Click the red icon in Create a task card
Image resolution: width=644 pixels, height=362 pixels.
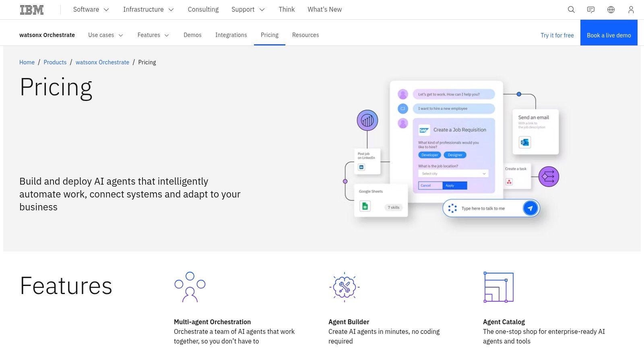pos(509,182)
